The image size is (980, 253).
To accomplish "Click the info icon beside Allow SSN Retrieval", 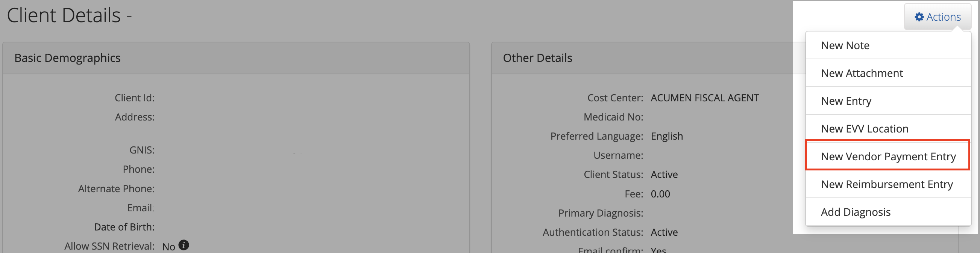I will click(x=184, y=245).
